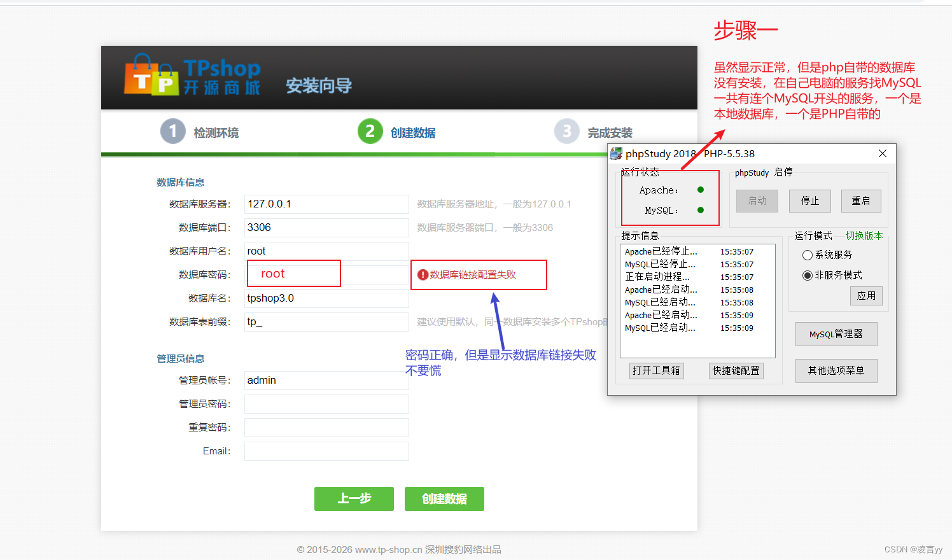Click the 检测环境 step label
The width and height of the screenshot is (952, 560).
point(216,133)
